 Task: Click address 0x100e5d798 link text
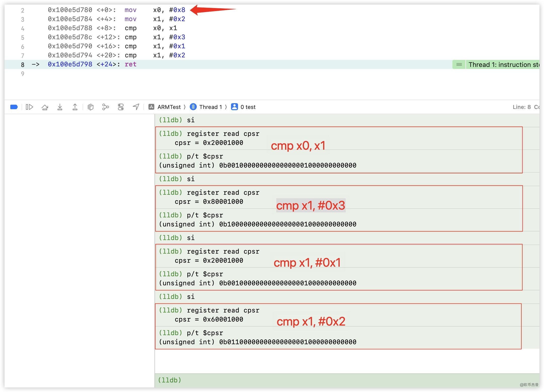coord(70,64)
